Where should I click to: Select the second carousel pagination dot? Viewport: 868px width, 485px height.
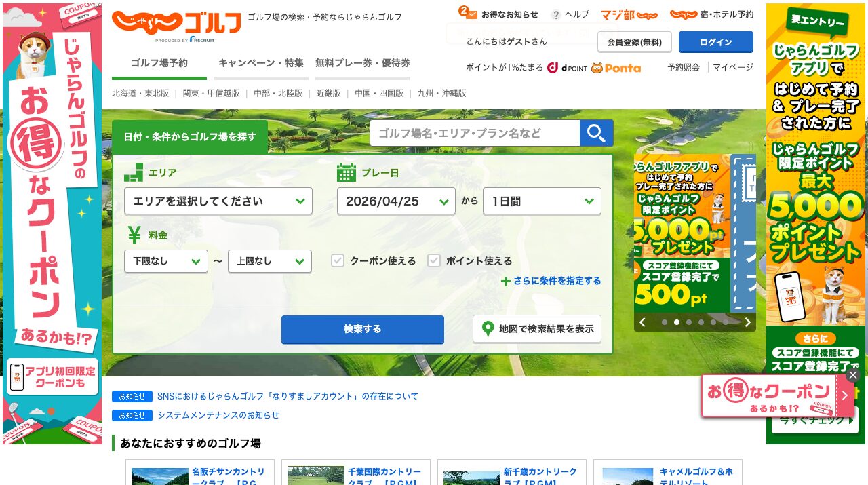click(x=676, y=322)
